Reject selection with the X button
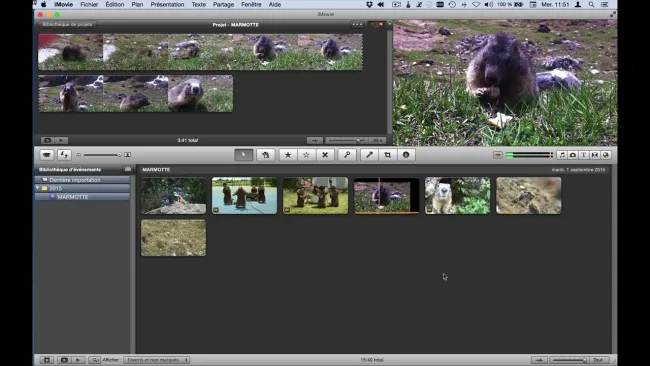 (325, 155)
